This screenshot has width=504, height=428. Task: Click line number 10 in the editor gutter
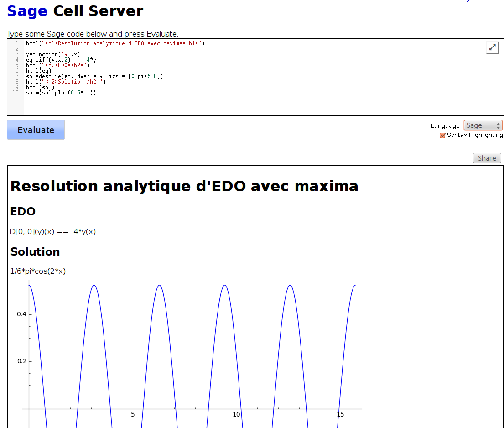16,93
